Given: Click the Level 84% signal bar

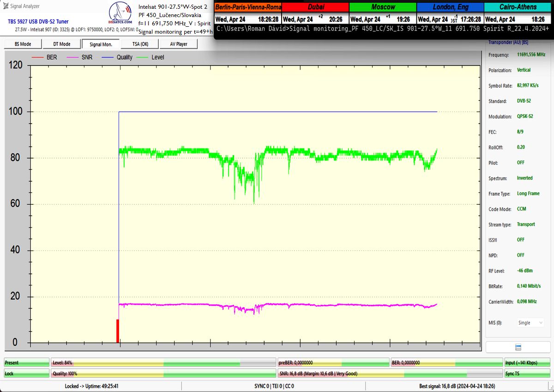Looking at the screenshot, I should click(x=163, y=363).
